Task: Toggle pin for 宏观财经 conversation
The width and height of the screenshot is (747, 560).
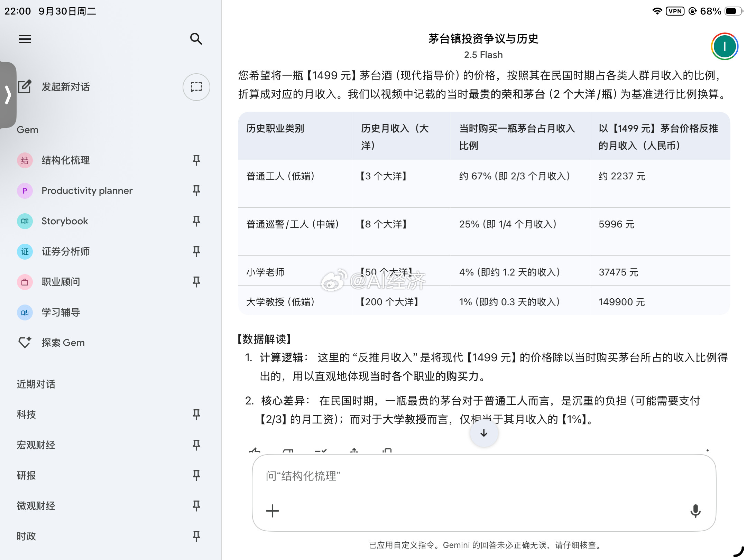Action: (x=196, y=445)
